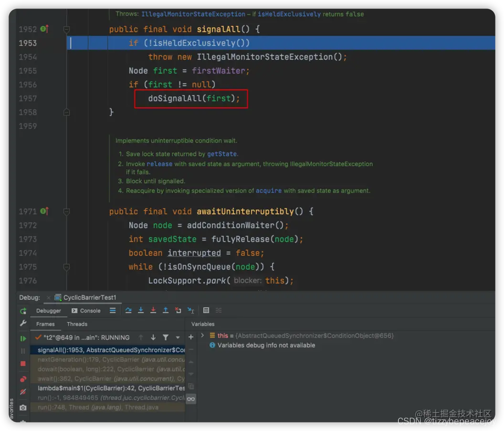
Task: Click the Force Step Into red arrow
Action: tap(153, 310)
